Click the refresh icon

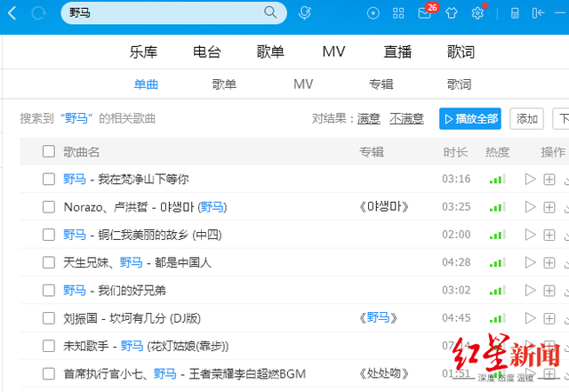click(x=38, y=13)
